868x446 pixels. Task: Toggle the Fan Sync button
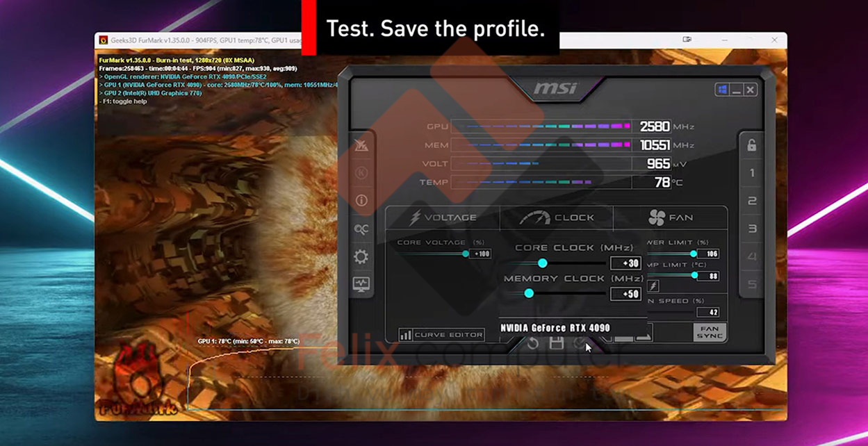(709, 332)
